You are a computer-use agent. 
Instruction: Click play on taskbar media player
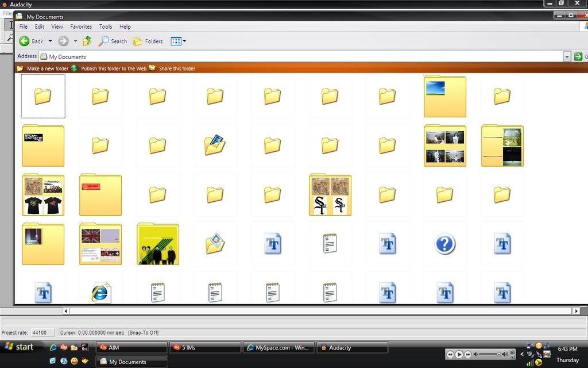pos(459,354)
